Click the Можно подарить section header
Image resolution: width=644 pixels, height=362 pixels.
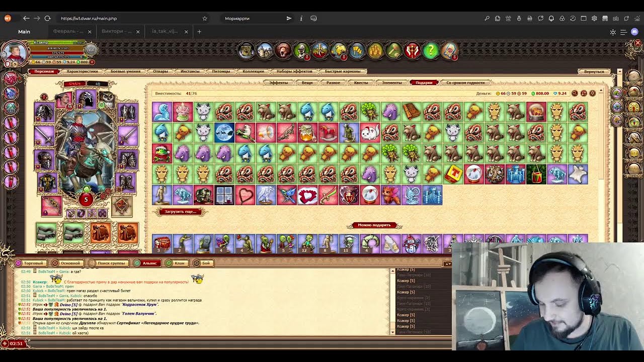(374, 225)
